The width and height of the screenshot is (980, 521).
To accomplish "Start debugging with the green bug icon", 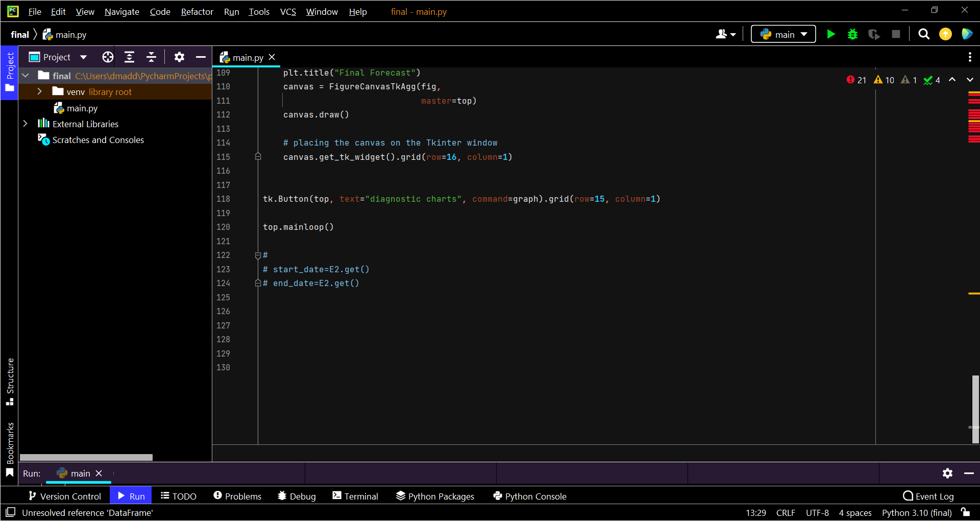I will [x=852, y=34].
